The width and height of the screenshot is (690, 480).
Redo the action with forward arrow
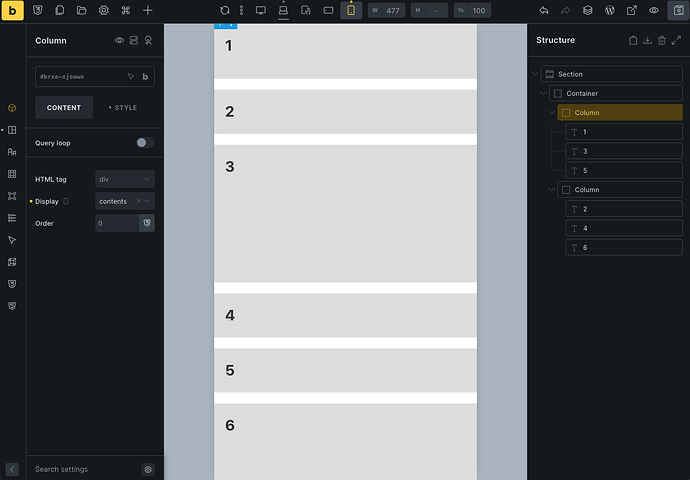[565, 10]
